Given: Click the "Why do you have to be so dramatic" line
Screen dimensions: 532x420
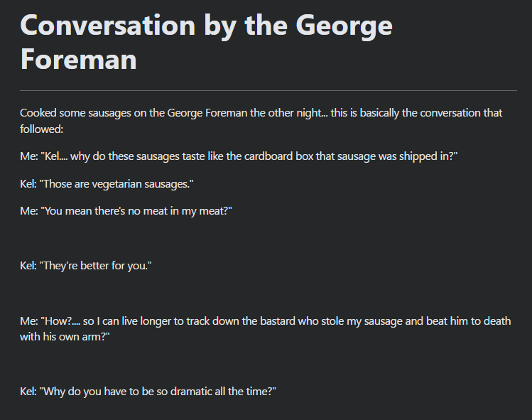Looking at the screenshot, I should [x=148, y=392].
